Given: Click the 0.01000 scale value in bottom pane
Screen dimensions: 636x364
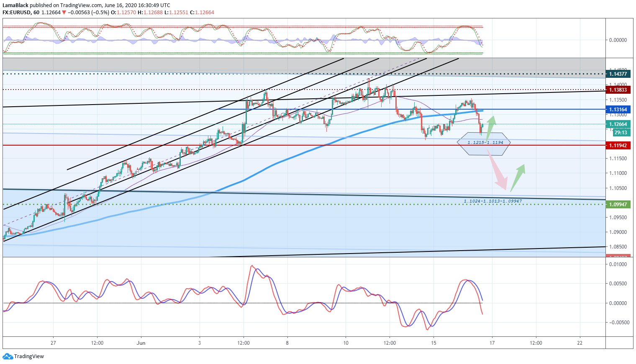Looking at the screenshot, I should click(618, 264).
